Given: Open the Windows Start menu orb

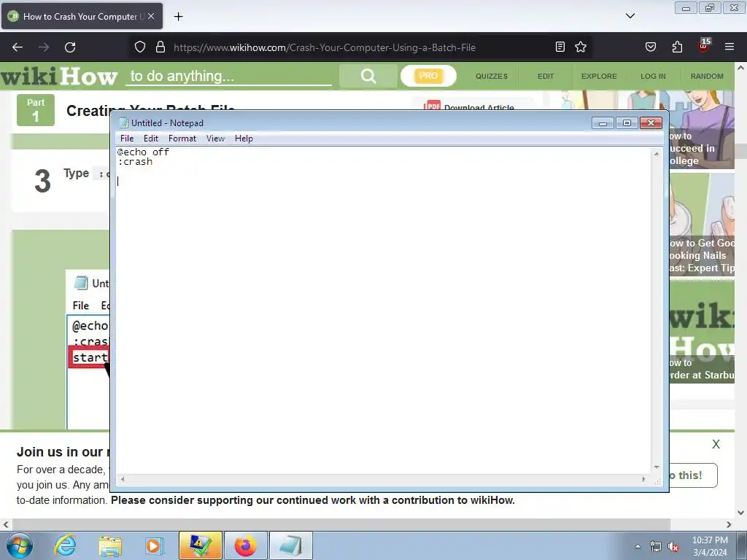Looking at the screenshot, I should coord(20,545).
